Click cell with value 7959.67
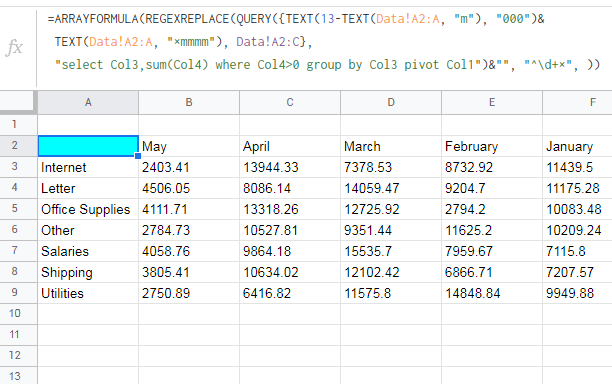This screenshot has height=384, width=612. [x=492, y=251]
